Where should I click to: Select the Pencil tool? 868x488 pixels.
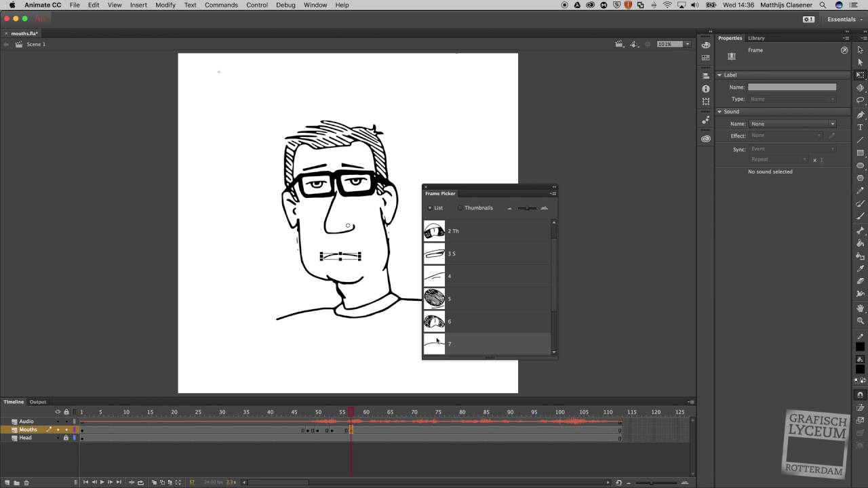(860, 191)
